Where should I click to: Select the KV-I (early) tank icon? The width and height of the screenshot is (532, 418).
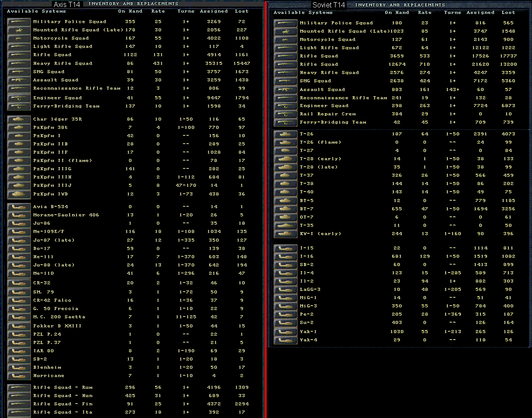pyautogui.click(x=286, y=234)
